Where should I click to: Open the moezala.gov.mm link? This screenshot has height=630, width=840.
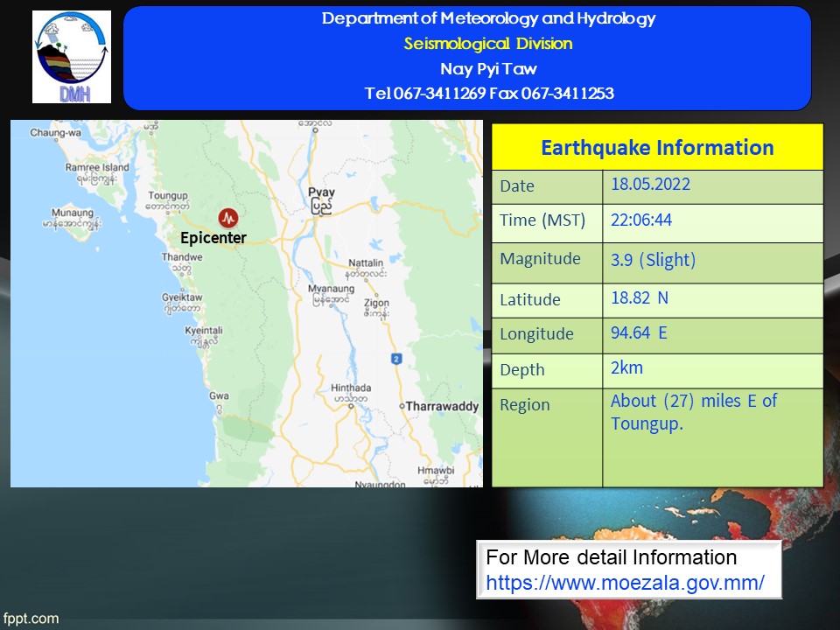[x=625, y=583]
